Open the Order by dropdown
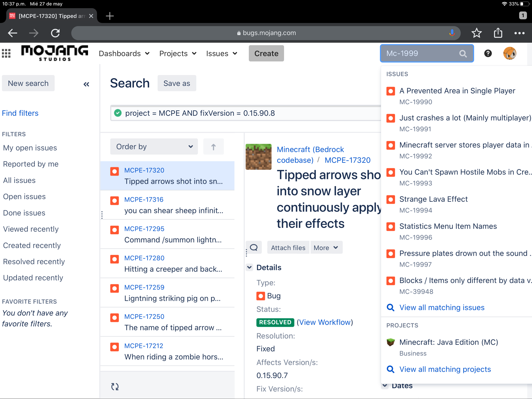 (154, 147)
